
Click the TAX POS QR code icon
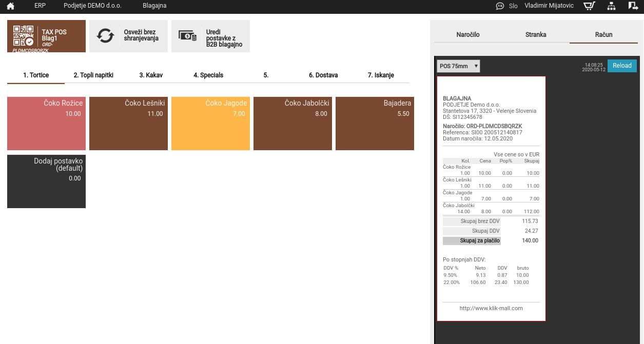tap(23, 36)
